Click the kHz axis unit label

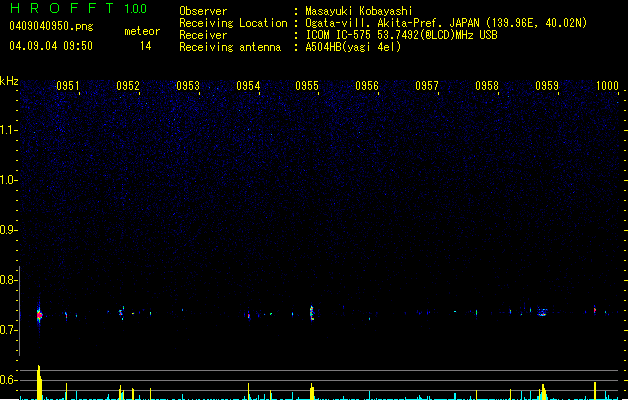tap(9, 81)
